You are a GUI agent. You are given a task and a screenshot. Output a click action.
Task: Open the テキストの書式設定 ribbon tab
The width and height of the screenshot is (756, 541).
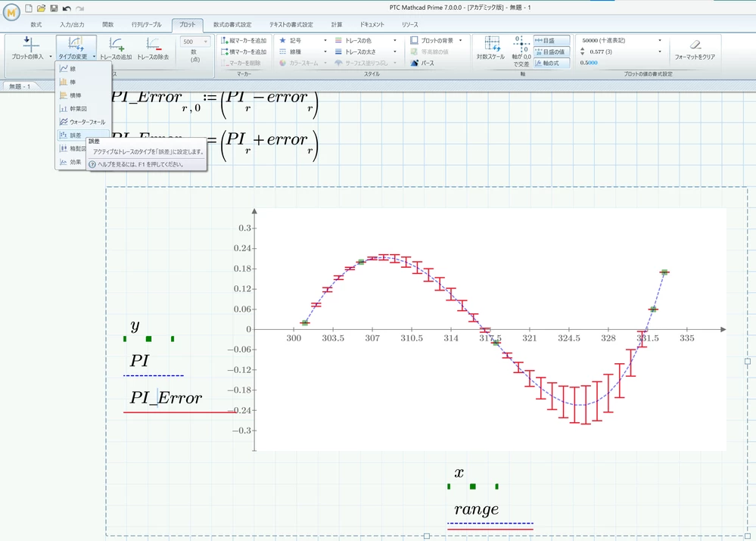coord(291,24)
